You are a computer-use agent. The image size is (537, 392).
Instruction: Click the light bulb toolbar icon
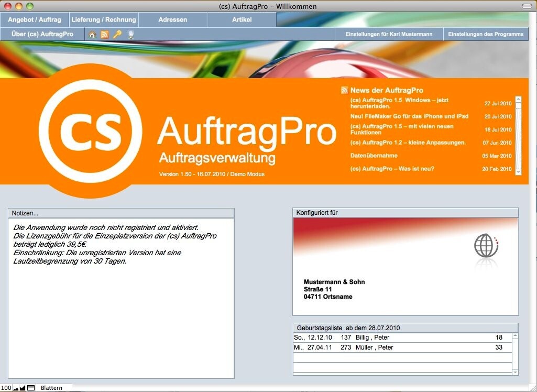131,35
